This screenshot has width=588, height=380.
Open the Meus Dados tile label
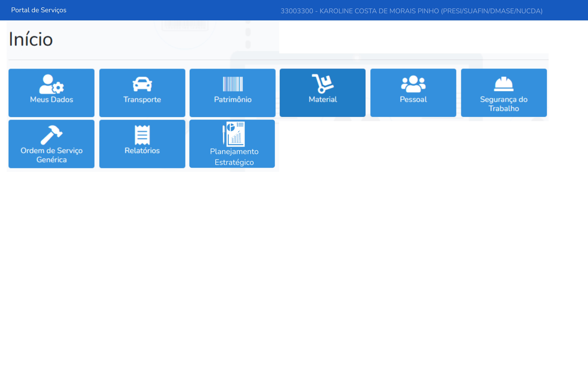click(51, 99)
